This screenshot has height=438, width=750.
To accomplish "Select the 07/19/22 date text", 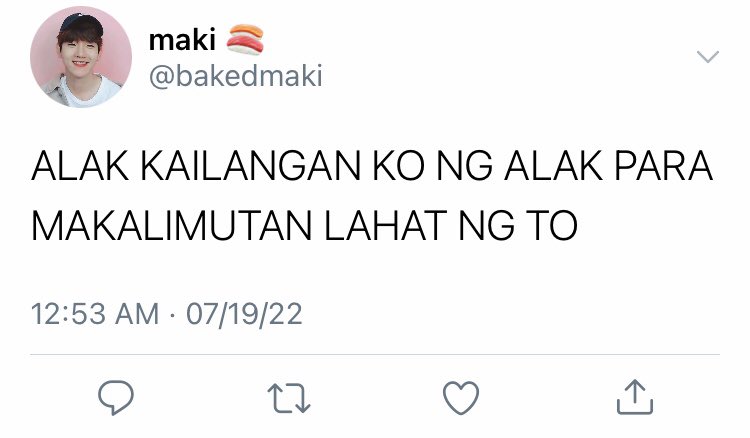I will pyautogui.click(x=244, y=314).
